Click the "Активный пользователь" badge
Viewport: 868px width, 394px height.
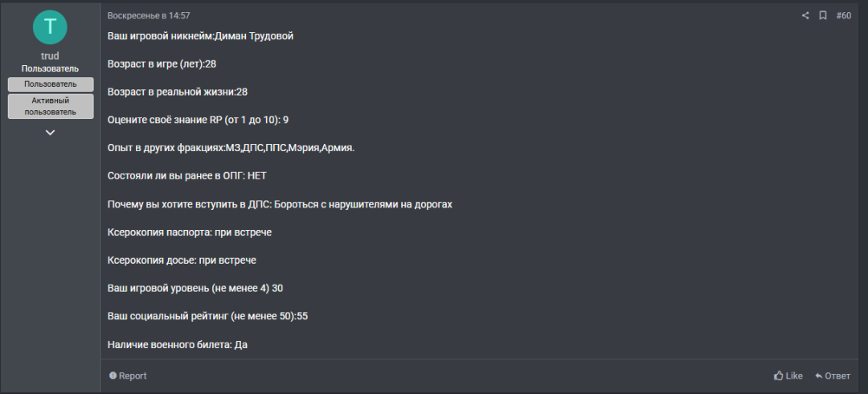click(51, 106)
